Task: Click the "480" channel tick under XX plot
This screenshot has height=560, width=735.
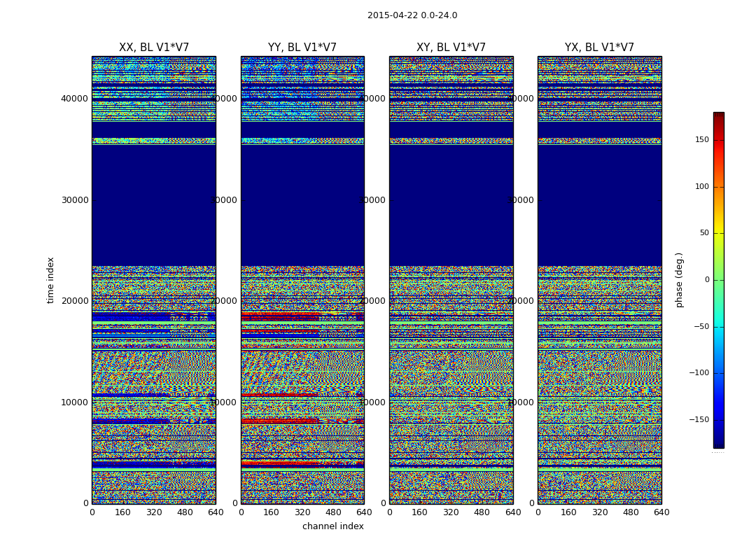Action: [185, 512]
